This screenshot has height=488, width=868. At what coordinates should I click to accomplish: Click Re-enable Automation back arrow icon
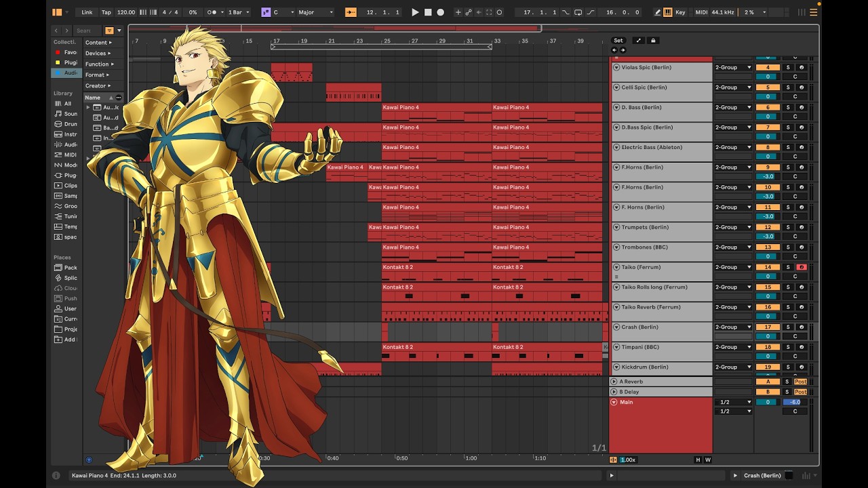(479, 12)
